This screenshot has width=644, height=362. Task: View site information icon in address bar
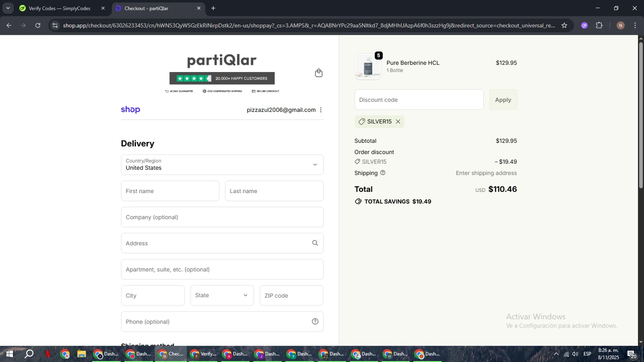[55, 25]
